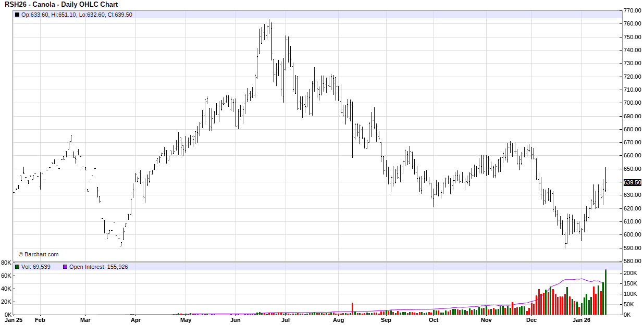This screenshot has width=644, height=336.
Task: Select the Vol: 69,539 label
Action: tap(36, 267)
